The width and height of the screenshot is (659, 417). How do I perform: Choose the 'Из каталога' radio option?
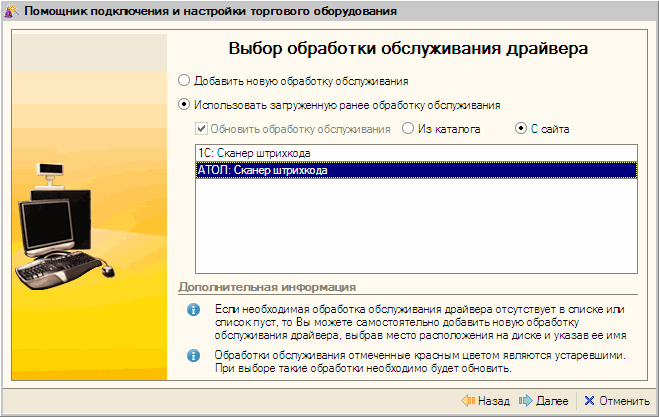408,129
